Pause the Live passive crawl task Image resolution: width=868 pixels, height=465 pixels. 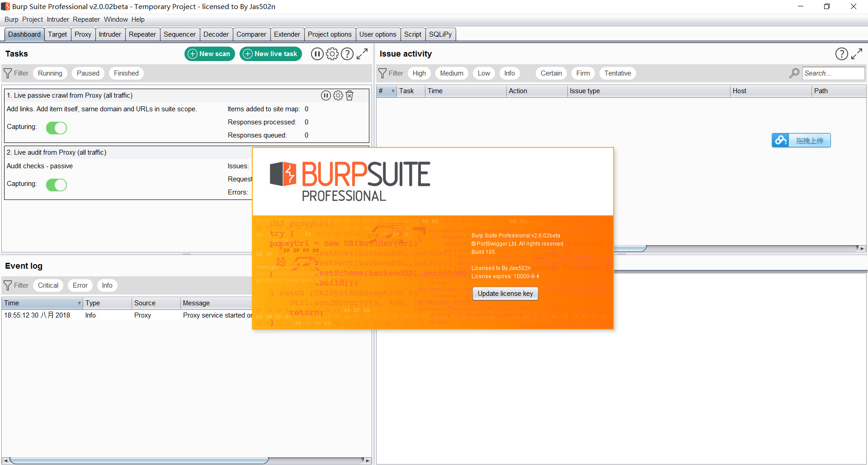[325, 95]
